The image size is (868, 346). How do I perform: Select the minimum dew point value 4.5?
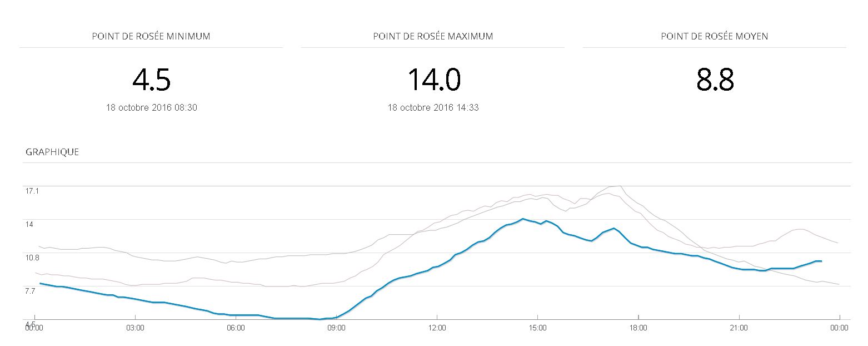151,80
